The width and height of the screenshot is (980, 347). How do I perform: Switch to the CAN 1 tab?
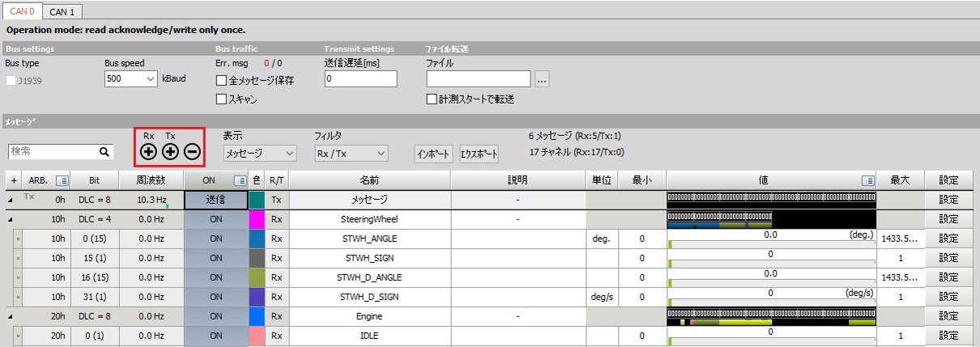pos(62,12)
